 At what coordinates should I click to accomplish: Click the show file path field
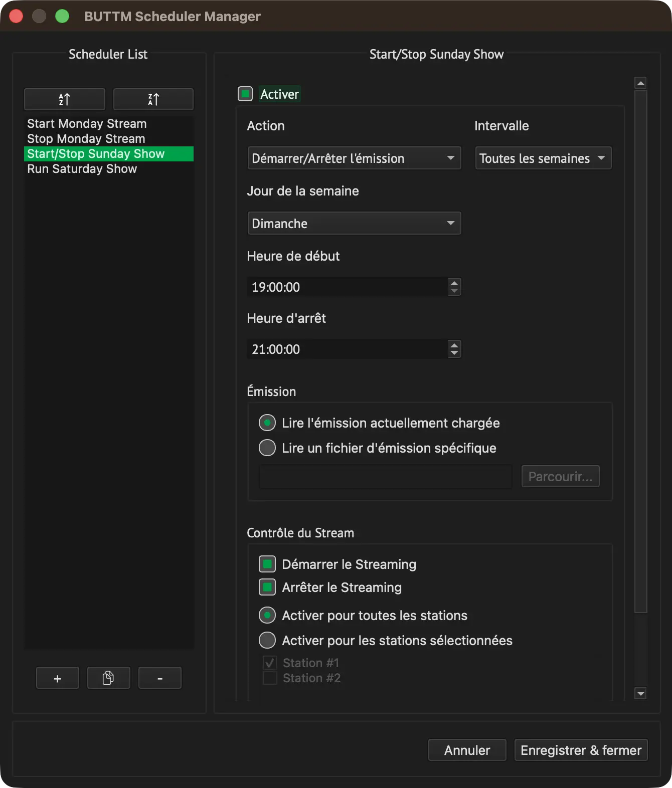click(x=386, y=476)
